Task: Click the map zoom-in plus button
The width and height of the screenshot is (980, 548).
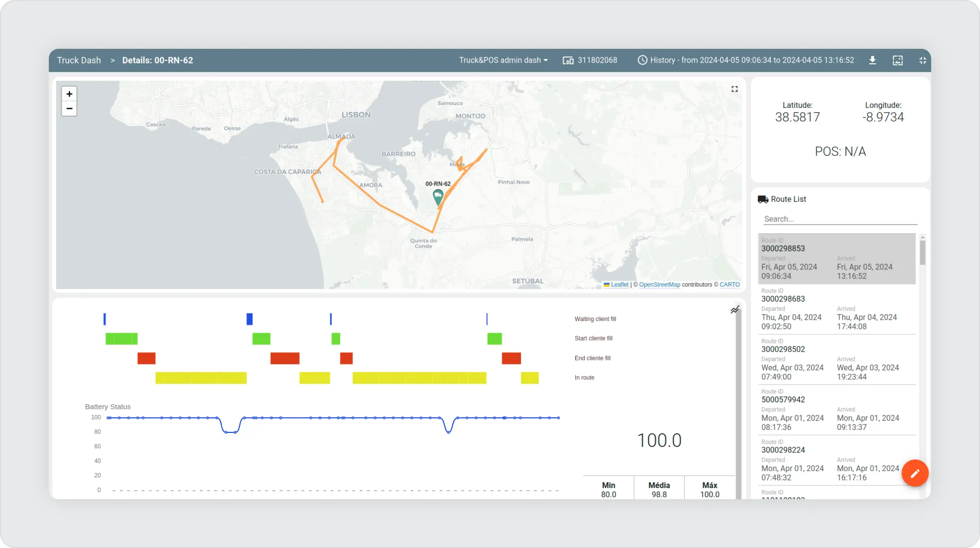Action: coord(69,94)
